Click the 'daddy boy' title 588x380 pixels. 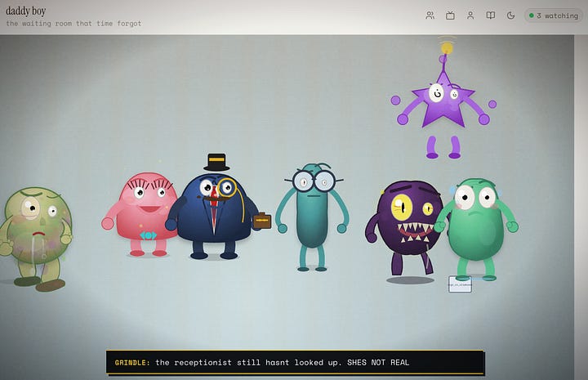26,11
